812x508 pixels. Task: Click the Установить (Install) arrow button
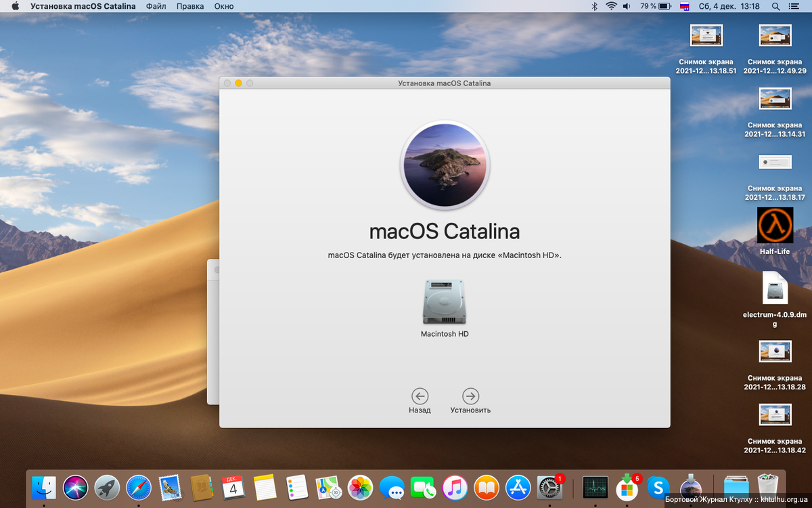470,396
